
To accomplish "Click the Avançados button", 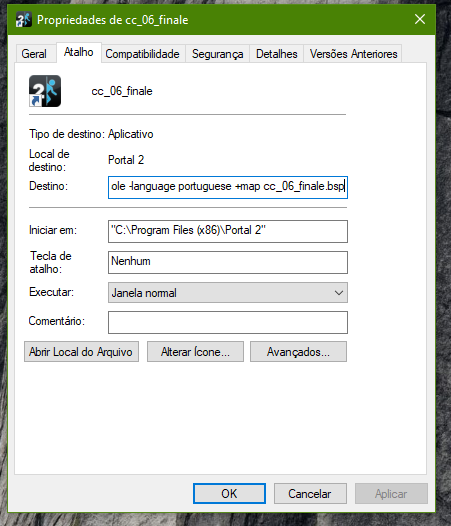I will point(298,352).
